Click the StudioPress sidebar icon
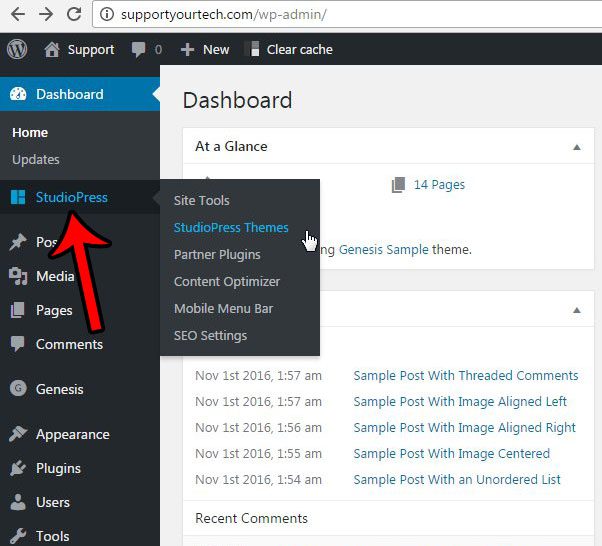Image resolution: width=602 pixels, height=546 pixels. (x=18, y=197)
